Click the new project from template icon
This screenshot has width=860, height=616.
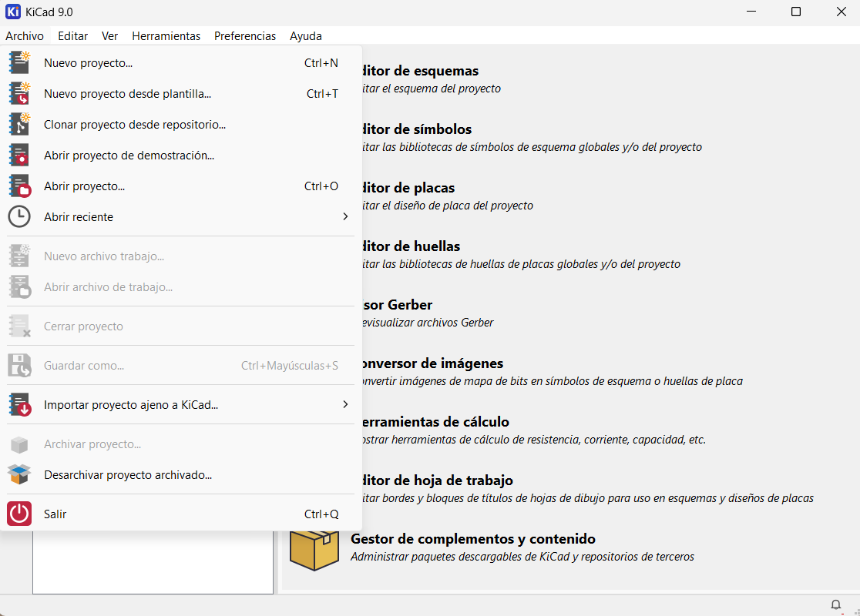pos(19,94)
